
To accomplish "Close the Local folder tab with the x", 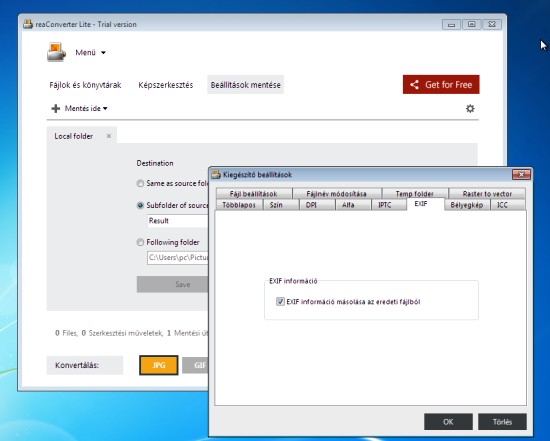I will coord(109,136).
